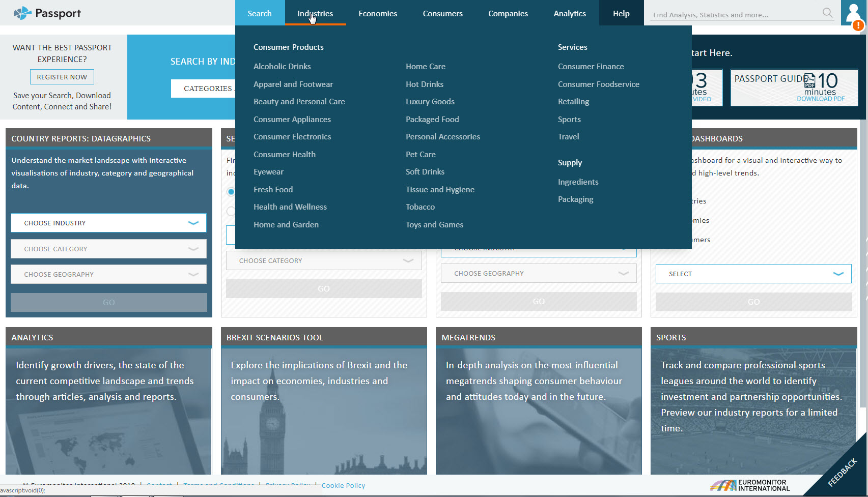Select Alcoholic Drinks from Industries menu
868x497 pixels.
282,67
